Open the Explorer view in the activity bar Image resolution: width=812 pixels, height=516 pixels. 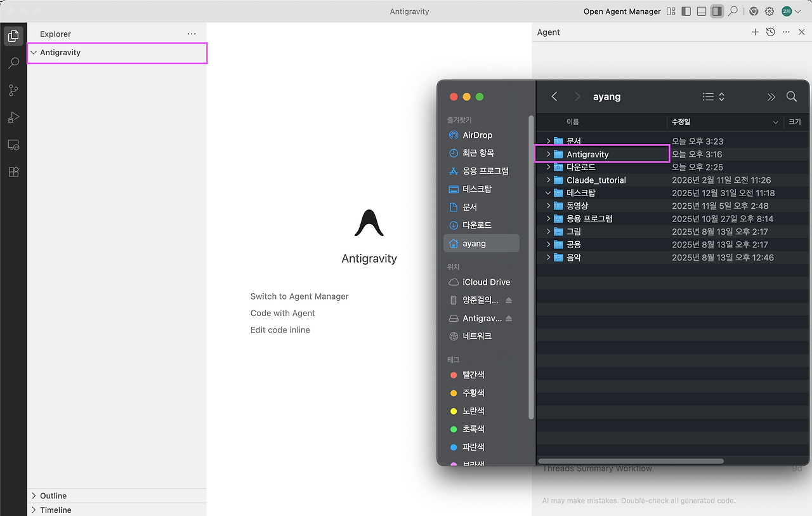(13, 36)
